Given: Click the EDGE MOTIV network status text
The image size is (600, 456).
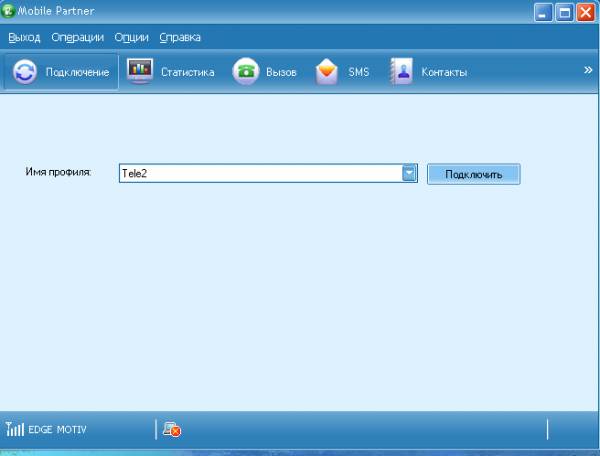Looking at the screenshot, I should point(57,430).
